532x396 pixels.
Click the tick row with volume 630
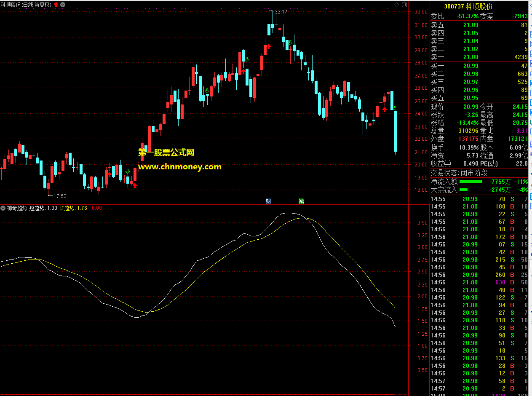point(479,282)
